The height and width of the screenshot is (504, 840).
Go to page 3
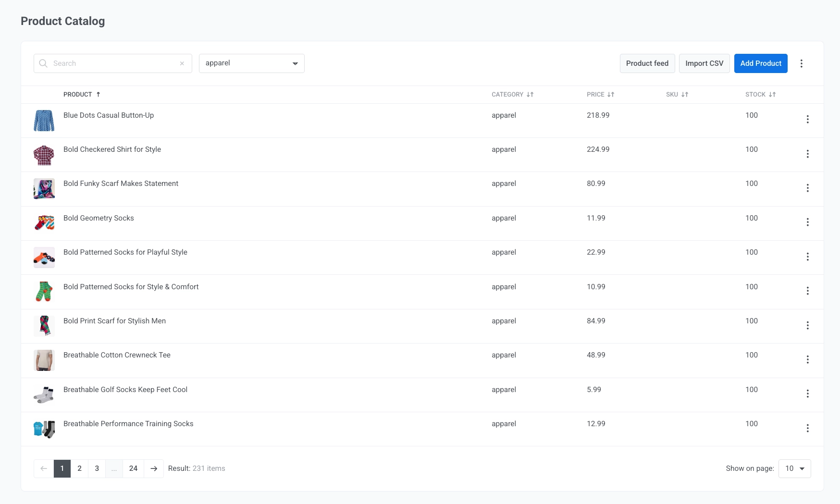coord(97,468)
